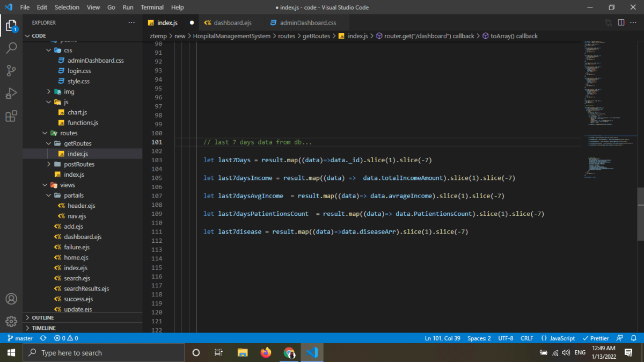644x362 pixels.
Task: Collapse the partails folder
Action: pyautogui.click(x=83, y=196)
